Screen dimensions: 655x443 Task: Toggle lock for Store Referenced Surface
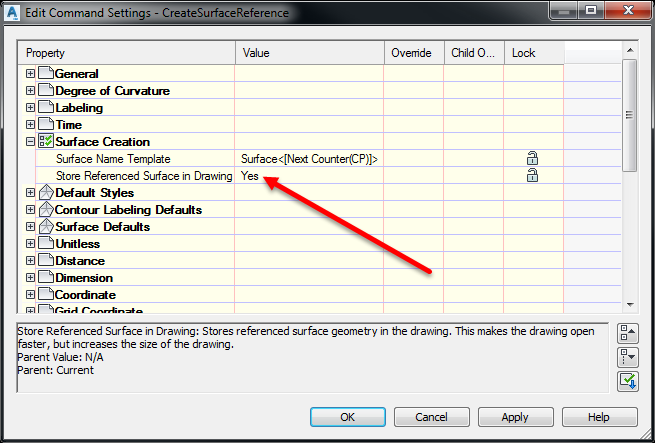click(532, 175)
